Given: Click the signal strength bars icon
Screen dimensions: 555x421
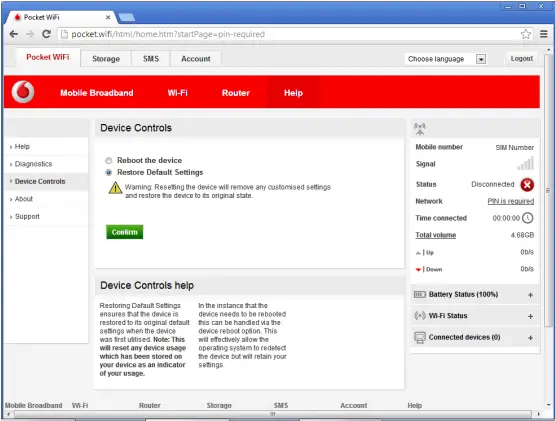Looking at the screenshot, I should [x=525, y=164].
